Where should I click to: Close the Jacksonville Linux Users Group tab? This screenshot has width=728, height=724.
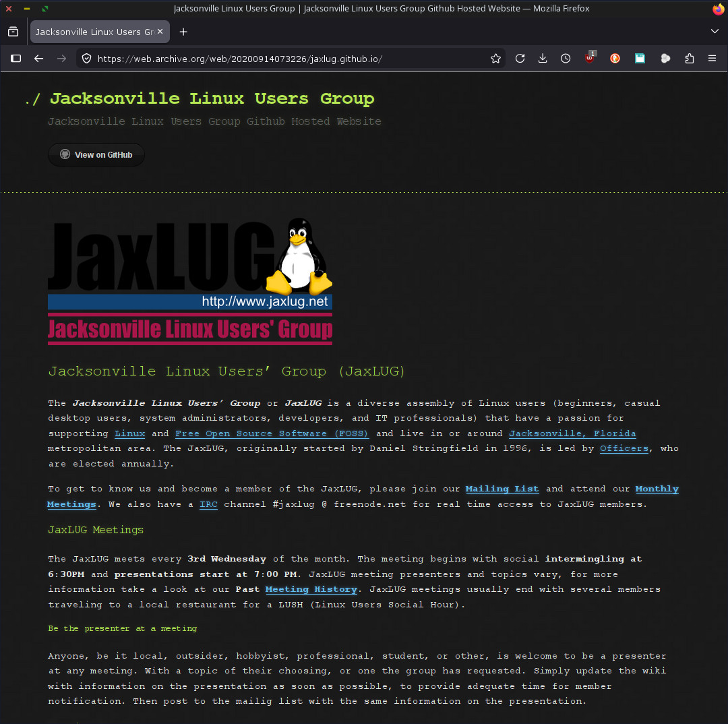point(160,32)
